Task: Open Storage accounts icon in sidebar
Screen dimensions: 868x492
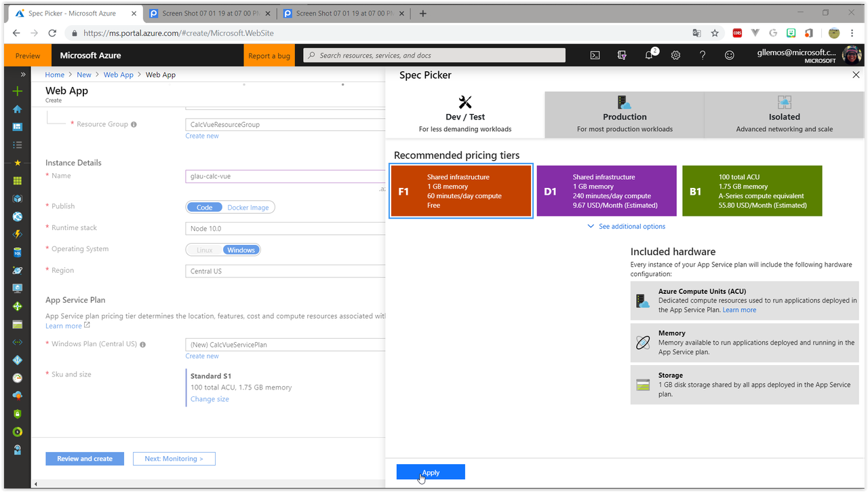Action: pyautogui.click(x=18, y=324)
